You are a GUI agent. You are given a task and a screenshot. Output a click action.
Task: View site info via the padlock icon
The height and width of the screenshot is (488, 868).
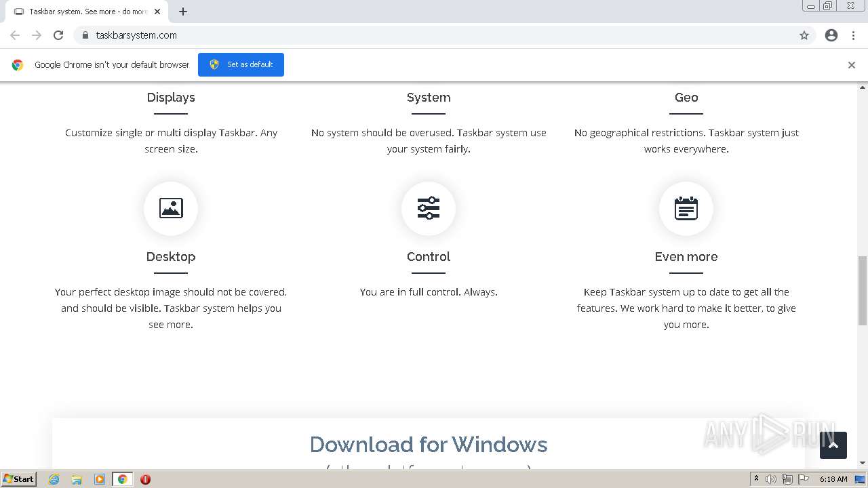point(85,35)
